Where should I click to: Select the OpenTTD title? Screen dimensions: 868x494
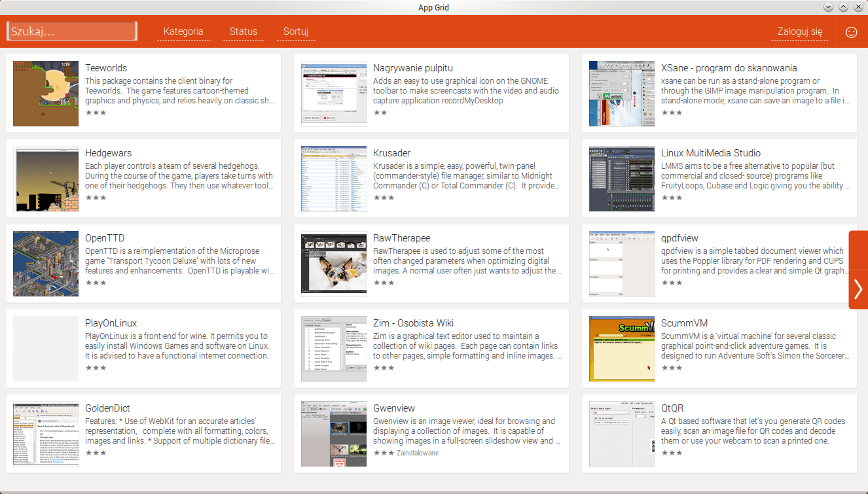(105, 238)
